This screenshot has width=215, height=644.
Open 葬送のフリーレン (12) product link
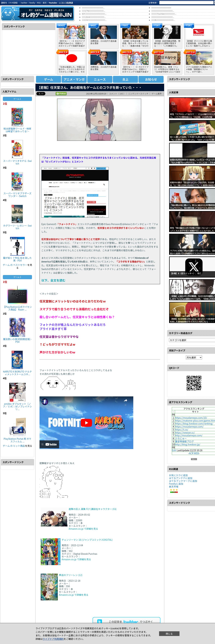click(71, 575)
